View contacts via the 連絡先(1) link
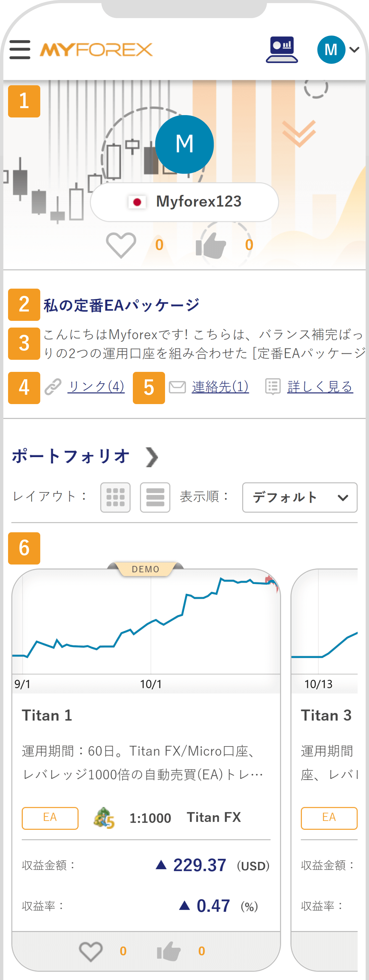This screenshot has height=980, width=369. point(219,387)
